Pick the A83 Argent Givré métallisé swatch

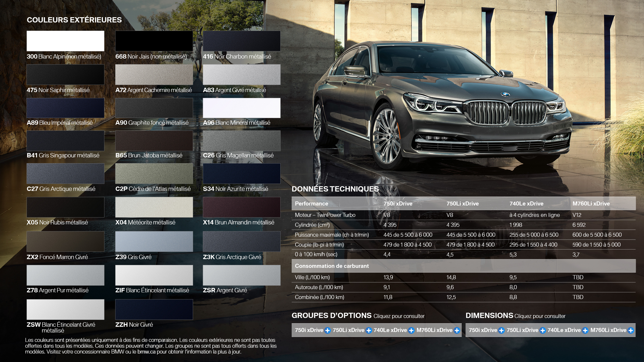click(242, 75)
